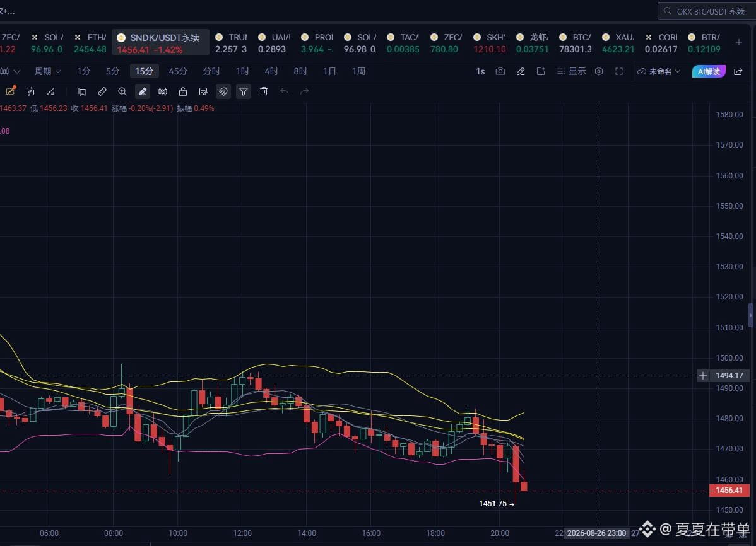Viewport: 756px width, 546px height.
Task: Expand the 周期 period dropdown
Action: [48, 71]
